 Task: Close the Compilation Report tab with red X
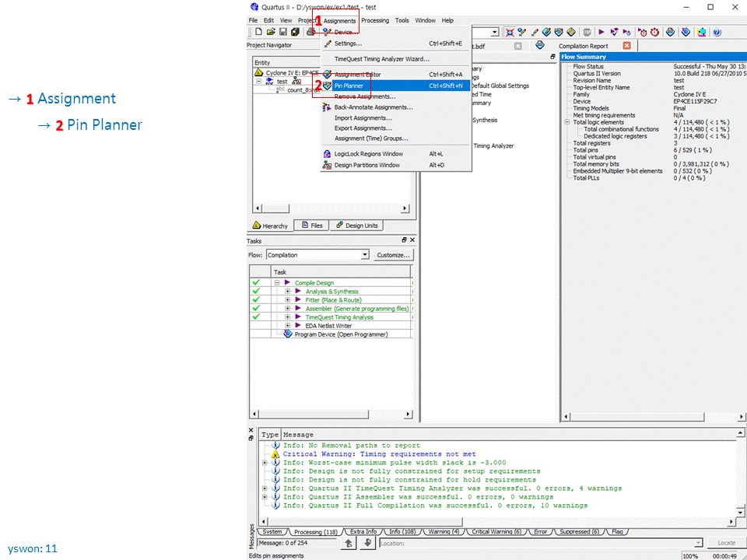click(627, 46)
